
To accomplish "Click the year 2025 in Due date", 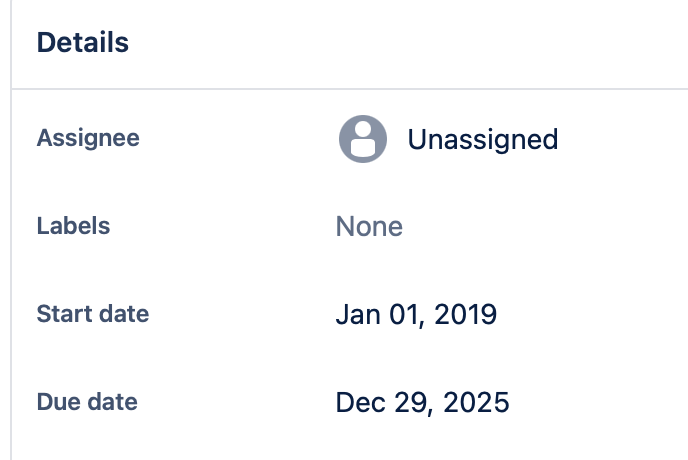I will (x=476, y=402).
